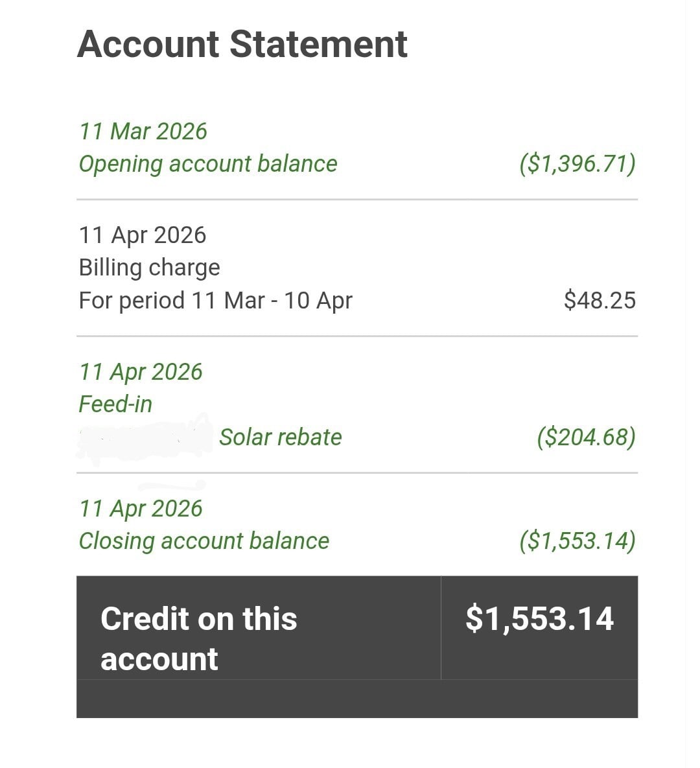Click the date above Billing charge
The width and height of the screenshot is (700, 768).
tap(142, 235)
